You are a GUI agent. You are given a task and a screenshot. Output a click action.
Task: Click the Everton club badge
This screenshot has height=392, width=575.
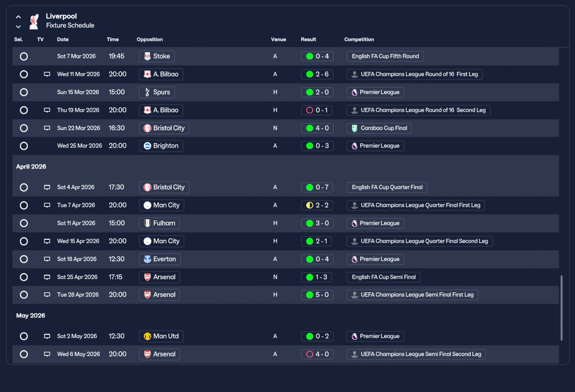tap(147, 259)
